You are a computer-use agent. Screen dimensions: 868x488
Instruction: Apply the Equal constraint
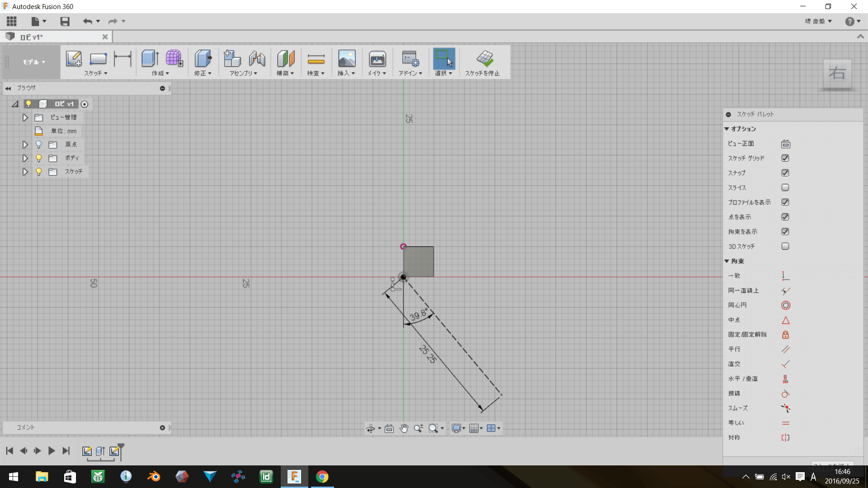786,423
